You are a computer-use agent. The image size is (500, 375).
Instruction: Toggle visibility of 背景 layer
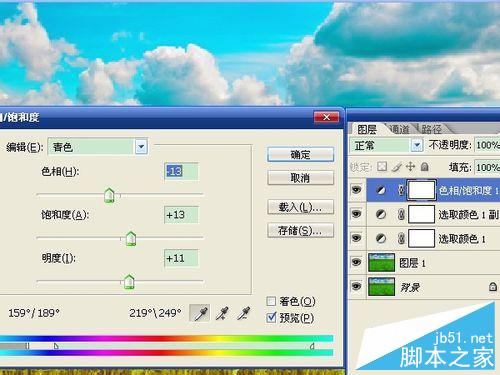[x=356, y=286]
